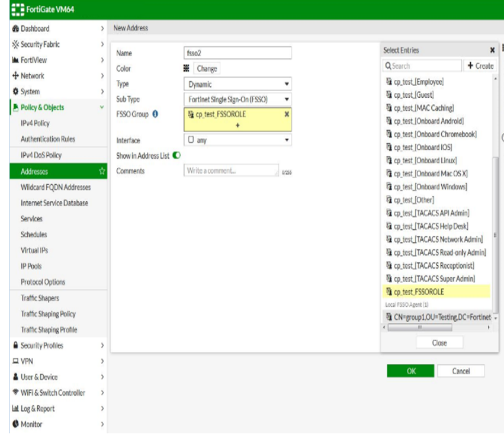Confirm the new address with OK
Viewport: 504px width, 440px height.
411,371
